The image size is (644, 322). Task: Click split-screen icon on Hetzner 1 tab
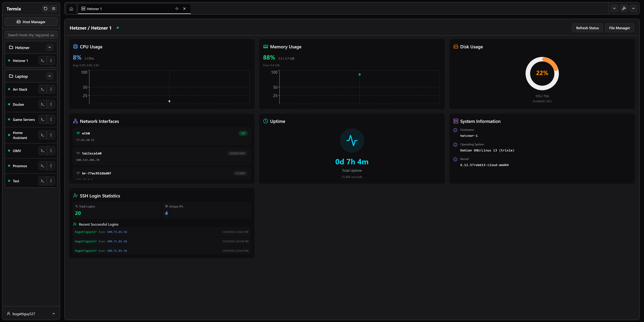(x=177, y=9)
